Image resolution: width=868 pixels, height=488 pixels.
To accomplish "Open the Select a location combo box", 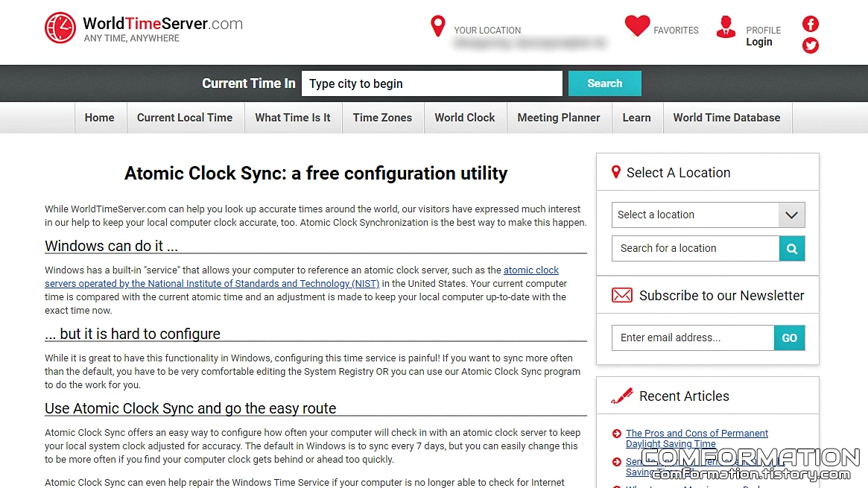I will pos(708,215).
